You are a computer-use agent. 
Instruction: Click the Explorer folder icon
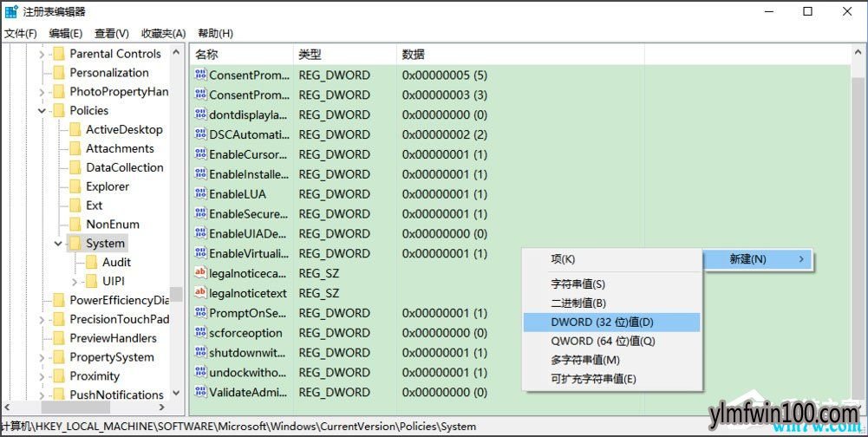pos(75,186)
